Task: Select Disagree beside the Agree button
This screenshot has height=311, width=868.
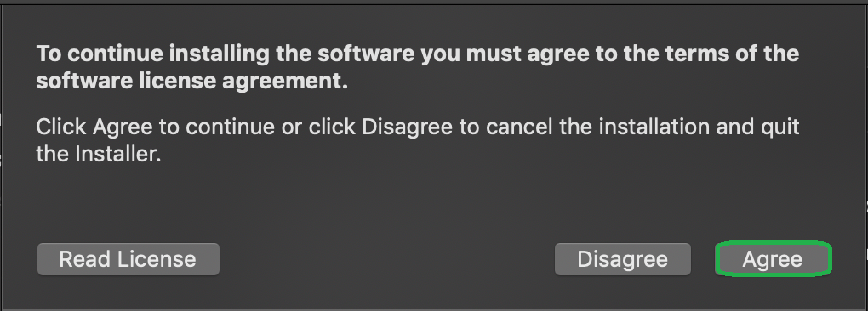Action: (623, 259)
